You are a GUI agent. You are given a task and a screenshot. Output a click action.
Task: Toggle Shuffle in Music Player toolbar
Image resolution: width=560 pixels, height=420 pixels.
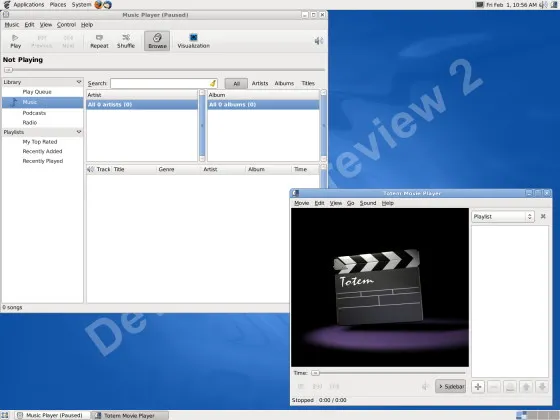click(x=126, y=41)
